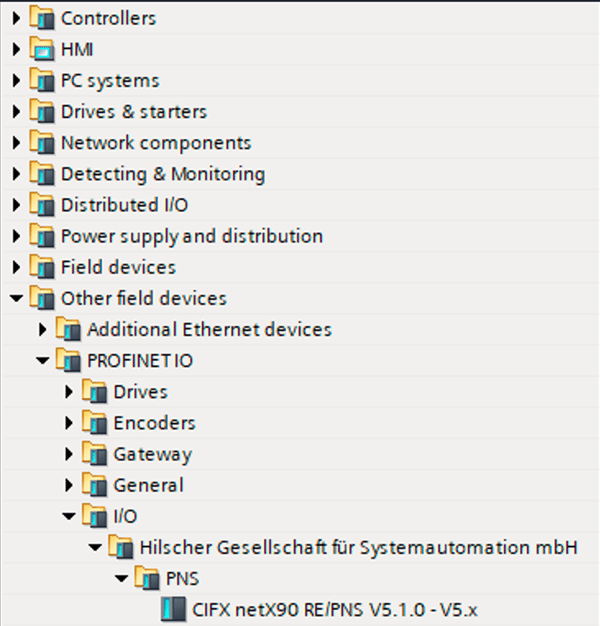Collapse the Other field devices arrow
Image resolution: width=600 pixels, height=626 pixels.
click(x=16, y=298)
